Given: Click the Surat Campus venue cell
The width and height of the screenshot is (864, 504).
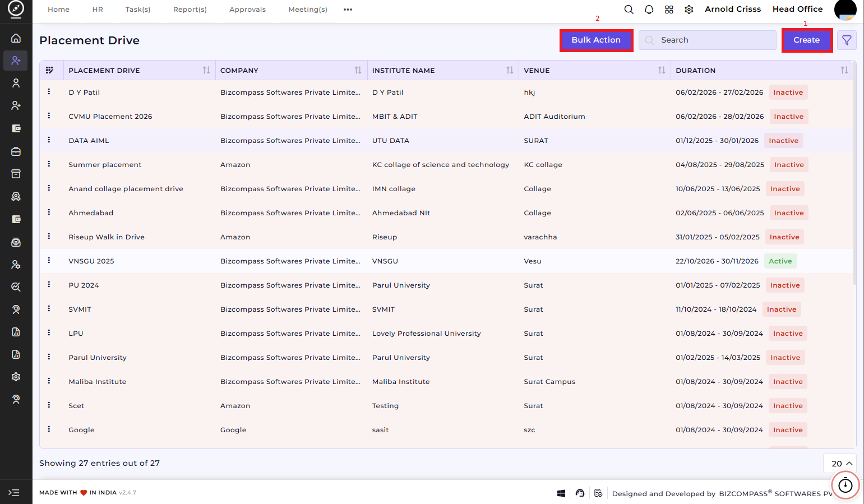Looking at the screenshot, I should (x=549, y=382).
